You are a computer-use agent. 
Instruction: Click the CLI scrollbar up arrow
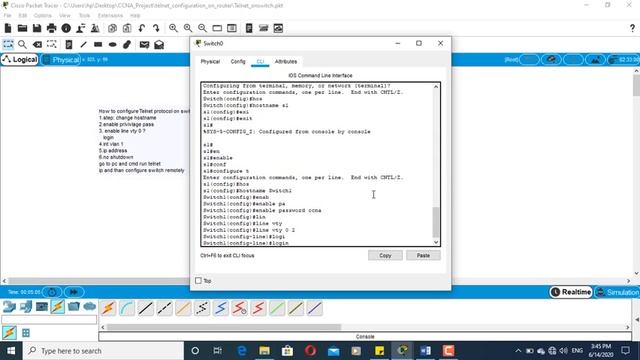pos(436,87)
